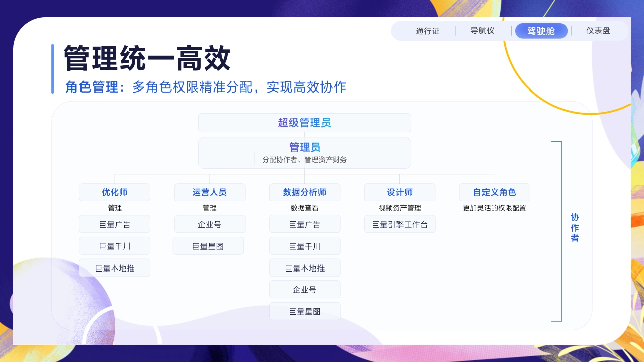Open the 巨量引擎工作台 item under 设计师
Screen dimensions: 644x362
[399, 224]
